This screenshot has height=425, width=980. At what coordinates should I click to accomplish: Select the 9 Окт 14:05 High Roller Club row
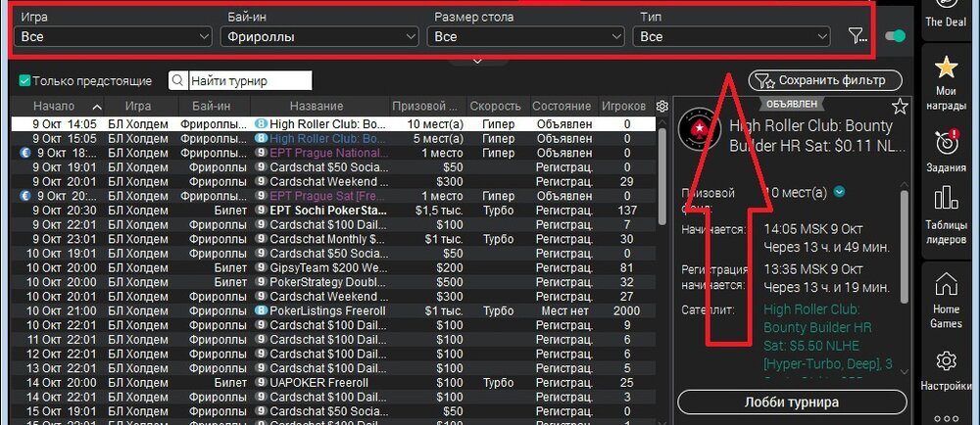coord(333,124)
